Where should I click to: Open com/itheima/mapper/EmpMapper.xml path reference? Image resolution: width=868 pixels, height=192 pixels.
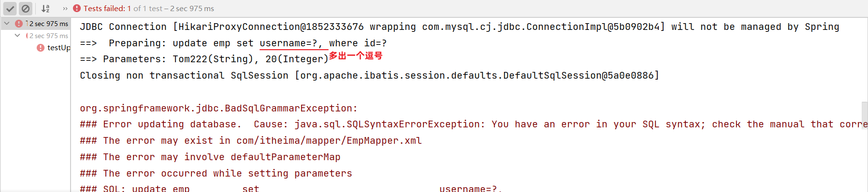click(329, 140)
